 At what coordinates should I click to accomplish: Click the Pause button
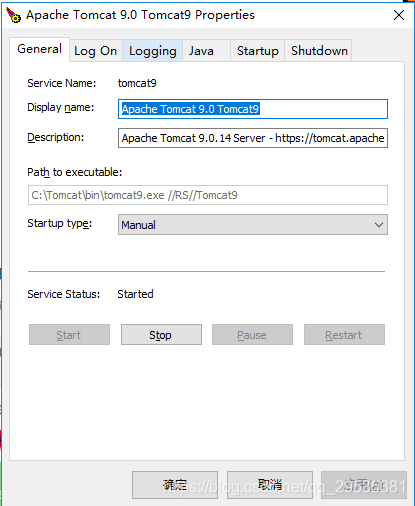point(252,335)
